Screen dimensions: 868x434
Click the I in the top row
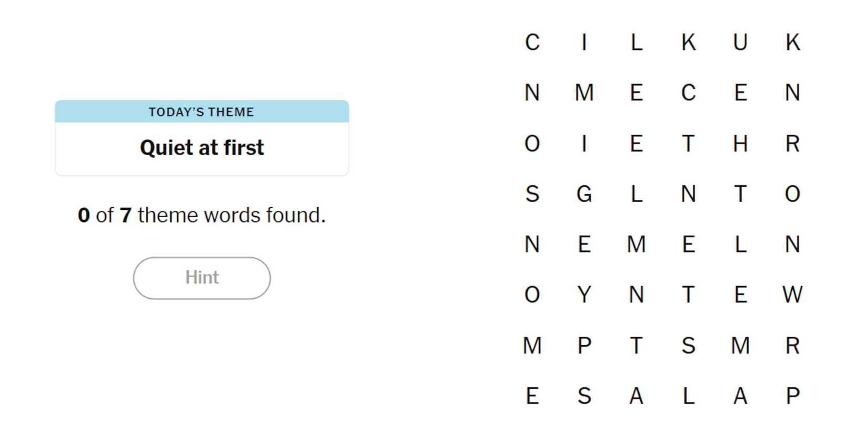coord(584,42)
